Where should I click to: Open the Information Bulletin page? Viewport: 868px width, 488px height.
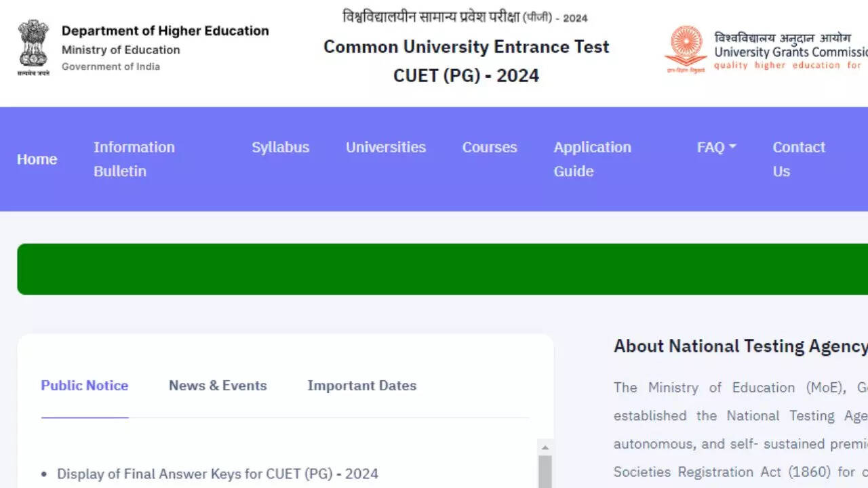pos(134,159)
